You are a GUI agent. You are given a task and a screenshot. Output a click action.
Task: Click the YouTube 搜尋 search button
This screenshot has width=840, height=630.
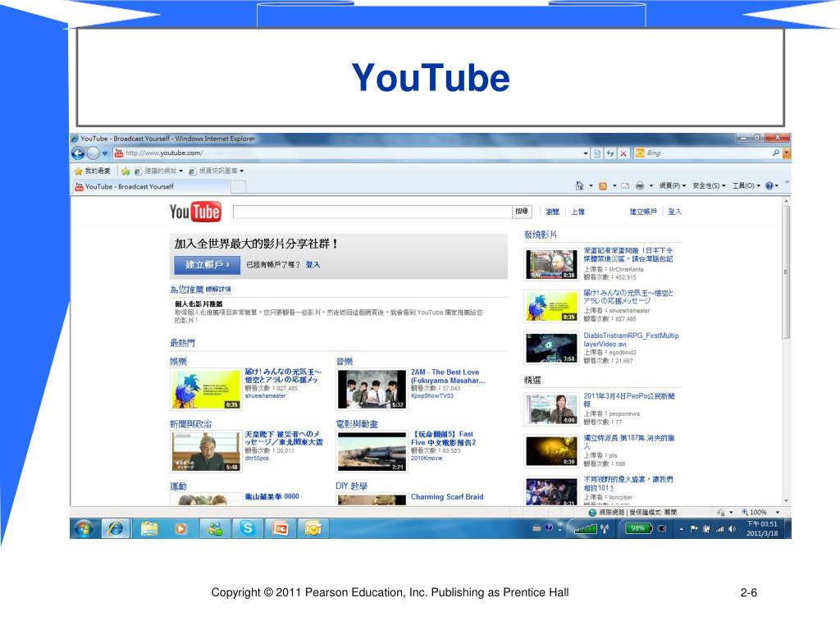(x=522, y=212)
